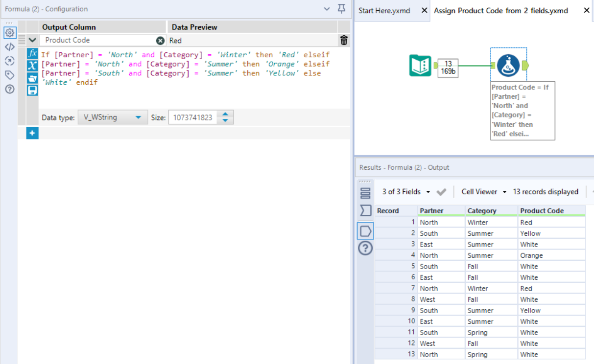Open recent and saved expressions folder icon

(32, 78)
